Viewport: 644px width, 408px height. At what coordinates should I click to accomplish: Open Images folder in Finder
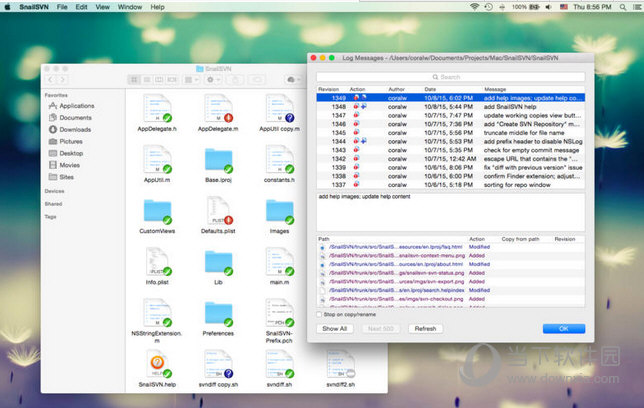pyautogui.click(x=280, y=212)
